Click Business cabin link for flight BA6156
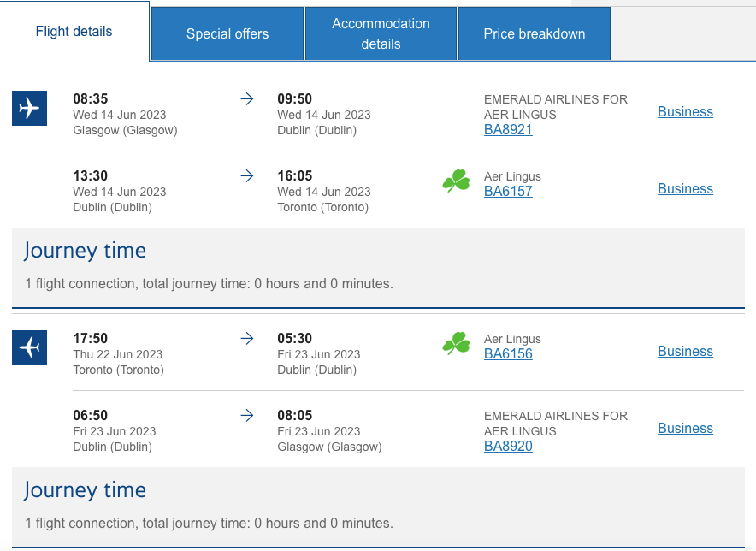Screen dimensions: 756x551 pyautogui.click(x=685, y=351)
